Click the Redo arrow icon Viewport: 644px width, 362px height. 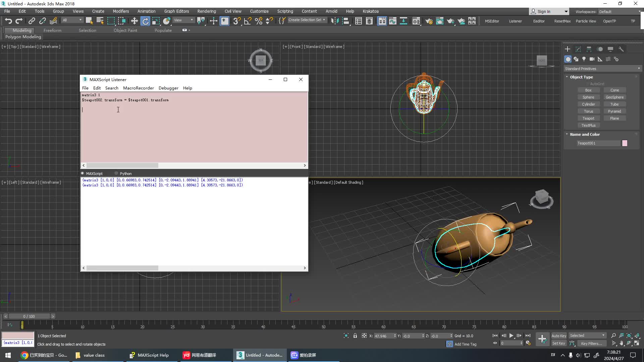click(x=19, y=21)
